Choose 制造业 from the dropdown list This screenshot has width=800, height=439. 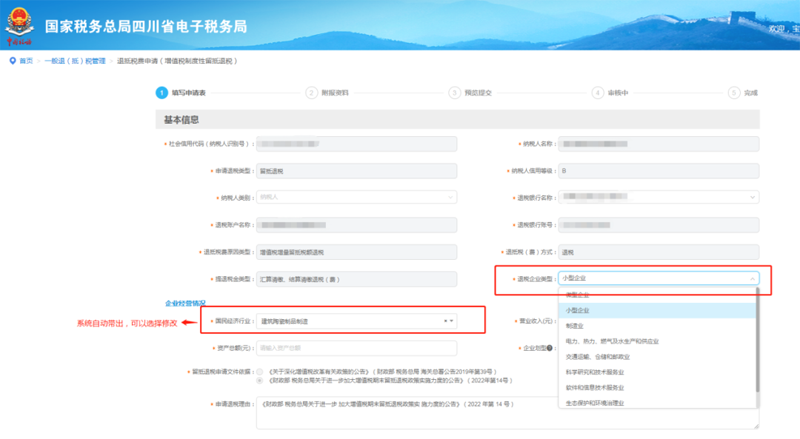click(574, 325)
